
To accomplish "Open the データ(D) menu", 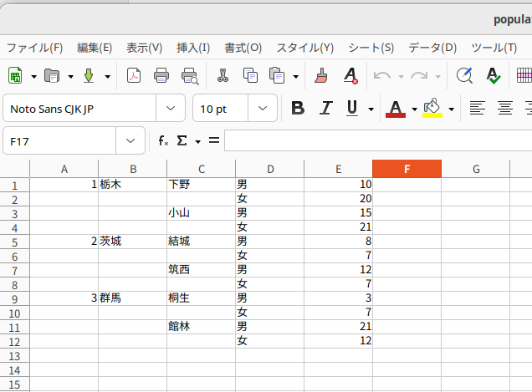I will (432, 48).
